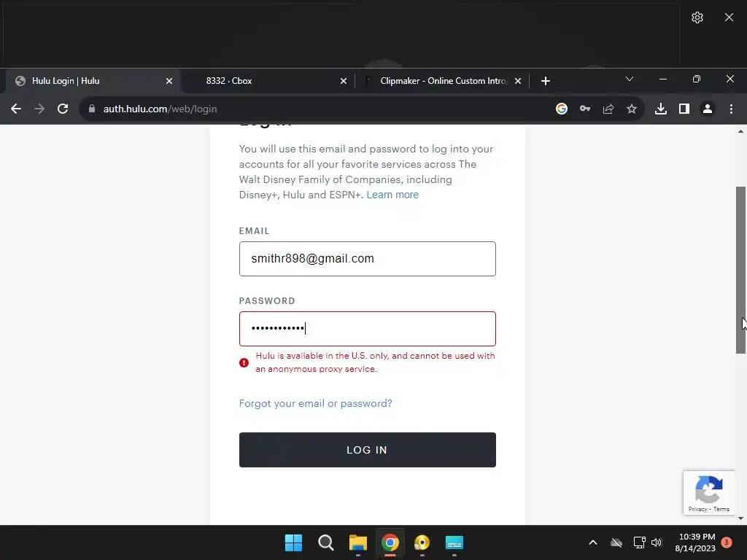Screen dimensions: 747x560
Task: Open reCAPTCHA Privacy link
Action: (x=697, y=509)
